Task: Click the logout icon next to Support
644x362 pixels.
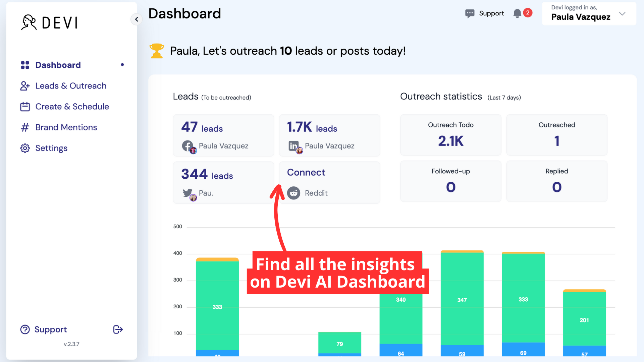Action: tap(118, 329)
